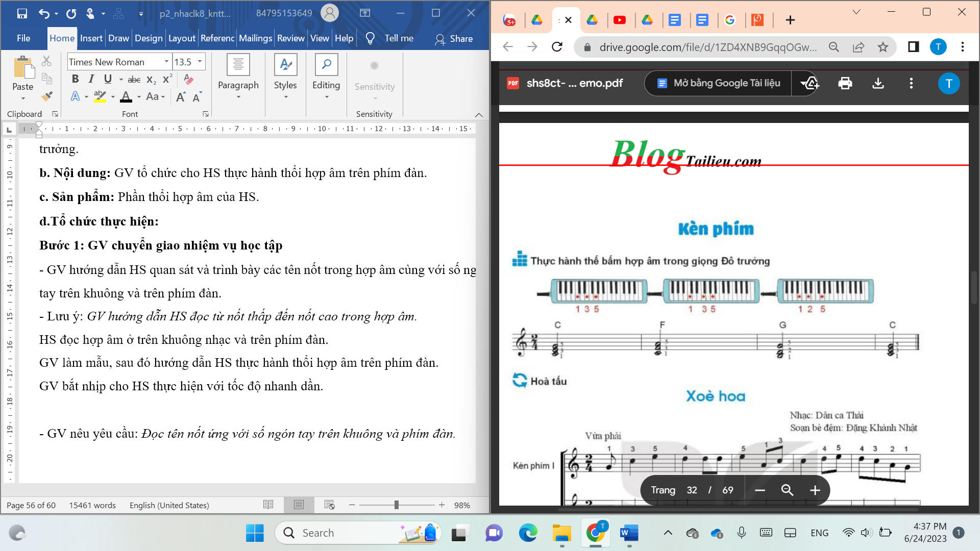Save the Word document
The width and height of the screenshot is (980, 551).
(22, 14)
